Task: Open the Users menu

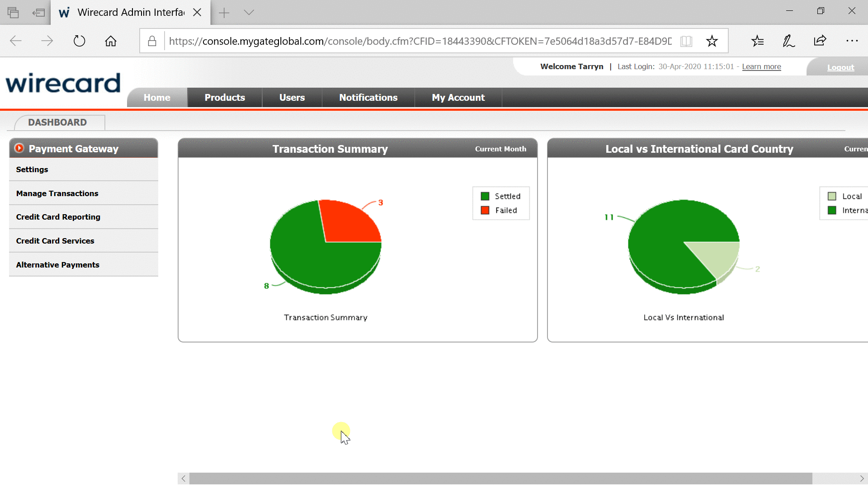Action: tap(292, 98)
